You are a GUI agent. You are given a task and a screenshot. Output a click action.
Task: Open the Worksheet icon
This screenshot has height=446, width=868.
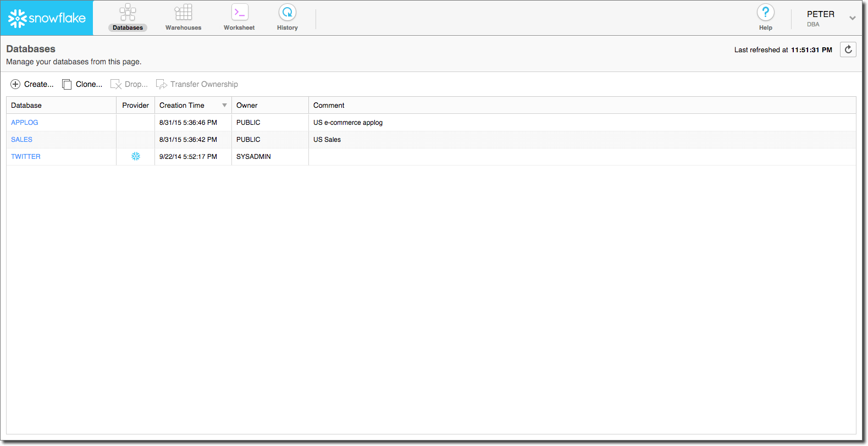coord(240,12)
